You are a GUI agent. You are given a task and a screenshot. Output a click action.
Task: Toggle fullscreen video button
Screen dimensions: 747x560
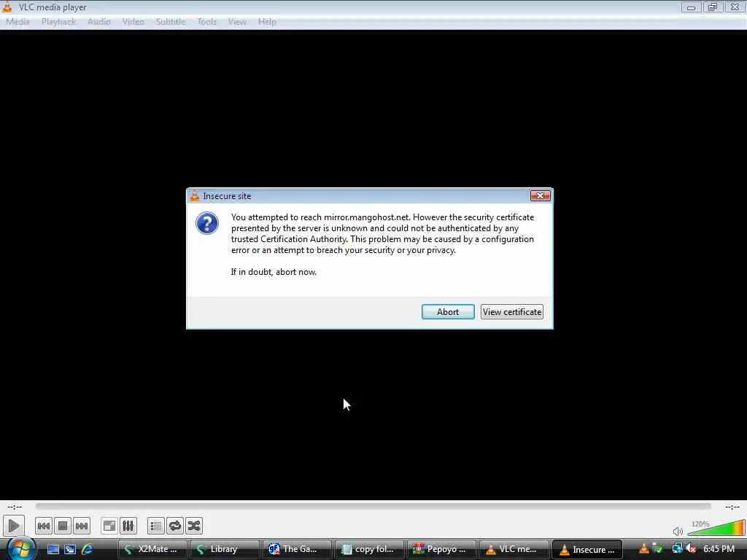tap(109, 526)
